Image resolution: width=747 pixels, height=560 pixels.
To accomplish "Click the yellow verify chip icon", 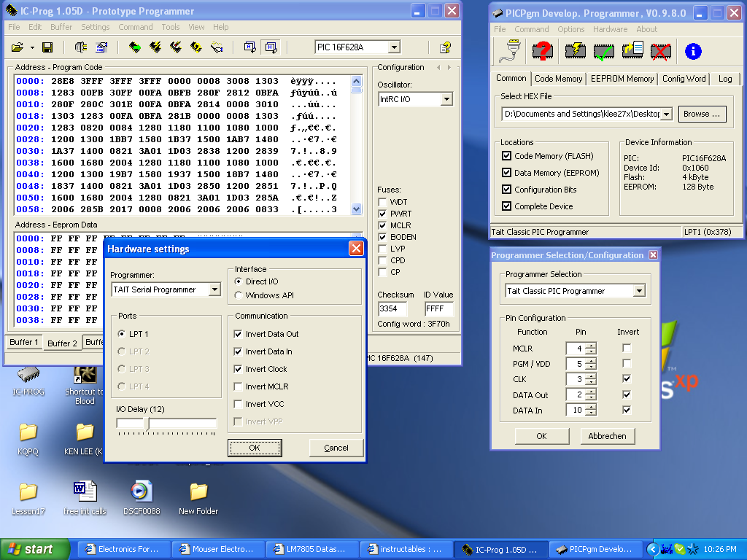I will click(196, 47).
